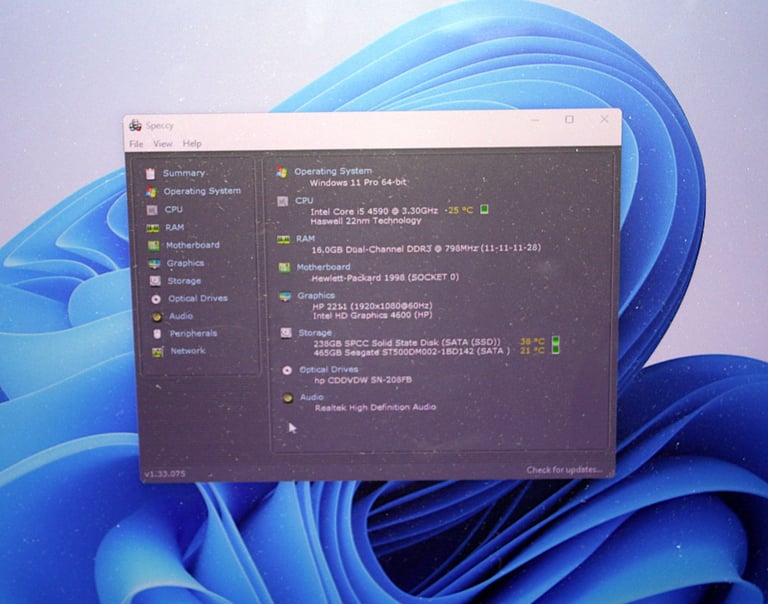The height and width of the screenshot is (604, 768).
Task: Select Network in the sidebar
Action: tap(188, 351)
